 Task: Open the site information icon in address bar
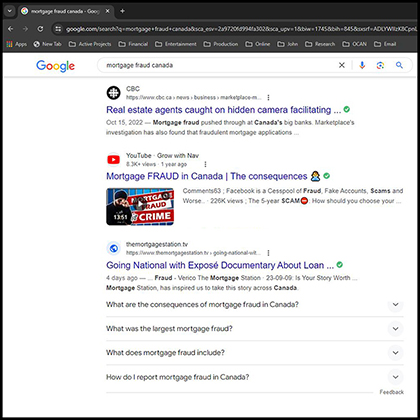58,29
